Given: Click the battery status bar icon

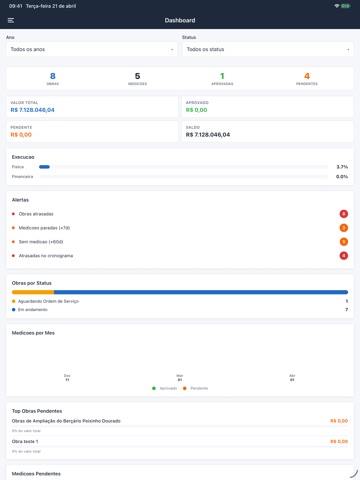Looking at the screenshot, I should coord(346,6).
